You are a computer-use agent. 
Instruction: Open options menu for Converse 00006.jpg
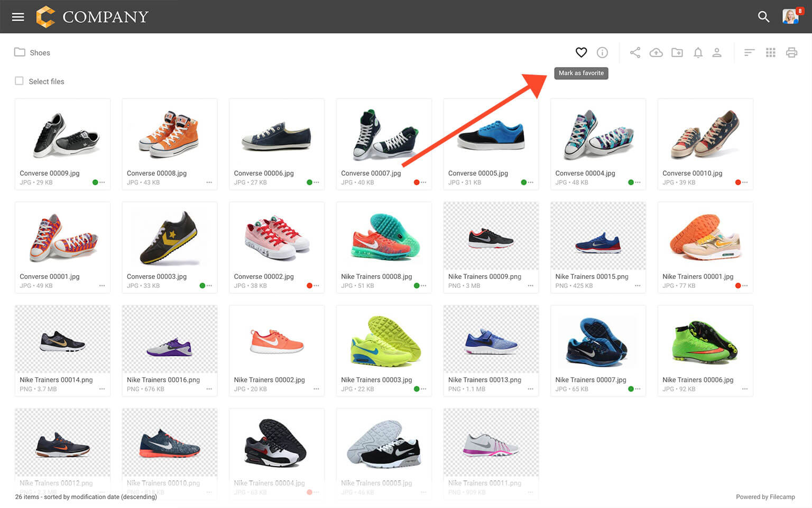[316, 183]
